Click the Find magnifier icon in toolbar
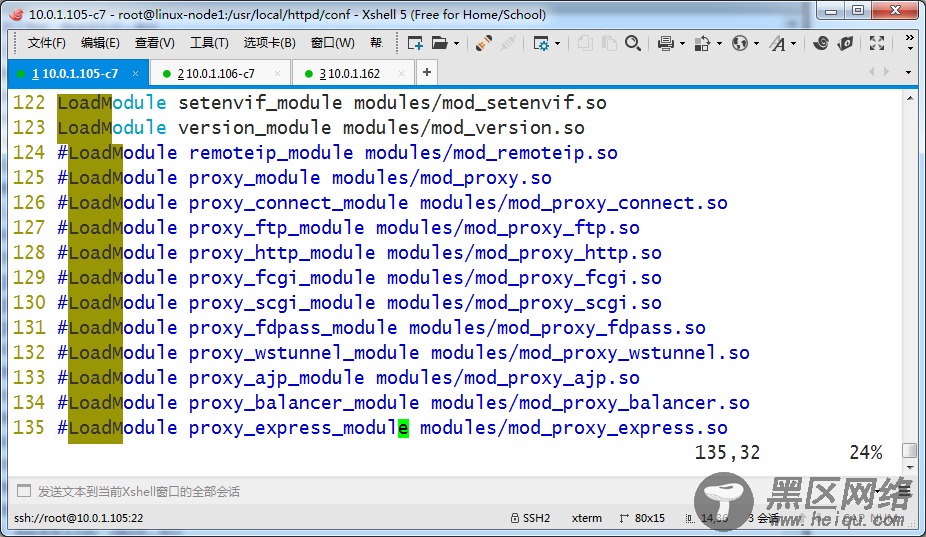The height and width of the screenshot is (537, 926). tap(633, 43)
